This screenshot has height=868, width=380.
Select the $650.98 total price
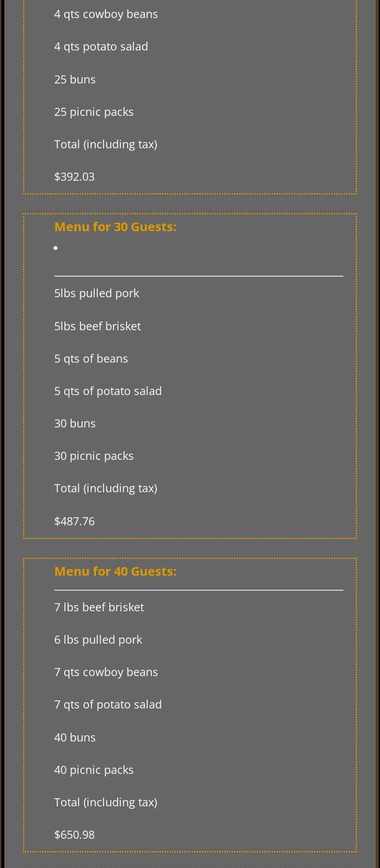point(74,835)
